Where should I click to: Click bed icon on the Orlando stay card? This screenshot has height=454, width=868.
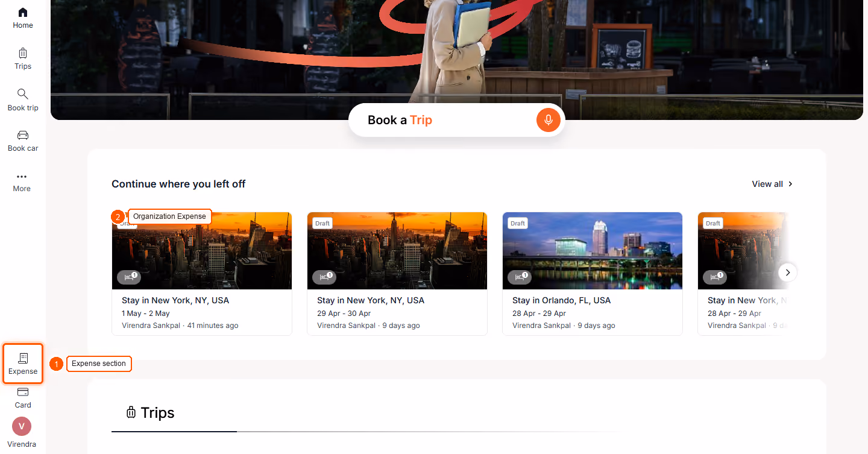520,277
